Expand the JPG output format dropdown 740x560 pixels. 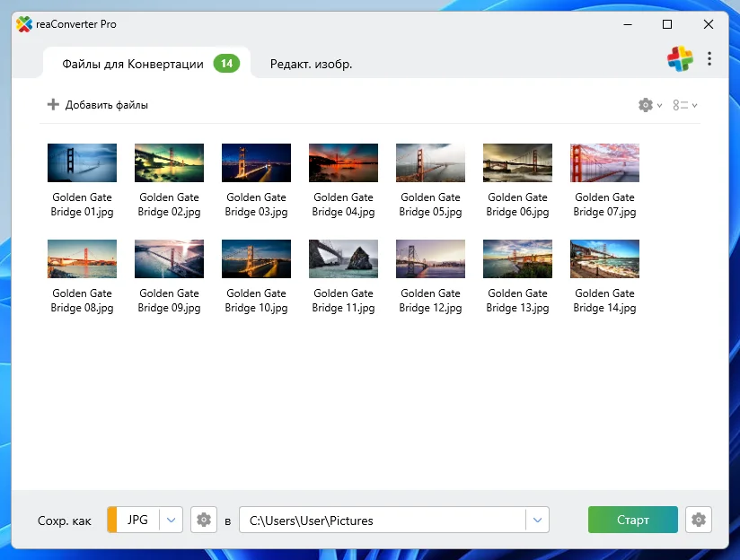click(172, 520)
